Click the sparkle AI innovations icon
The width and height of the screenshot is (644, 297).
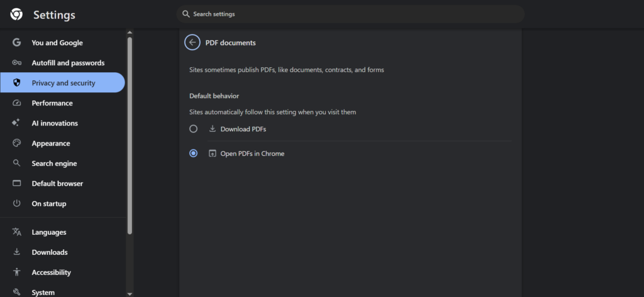click(x=17, y=123)
